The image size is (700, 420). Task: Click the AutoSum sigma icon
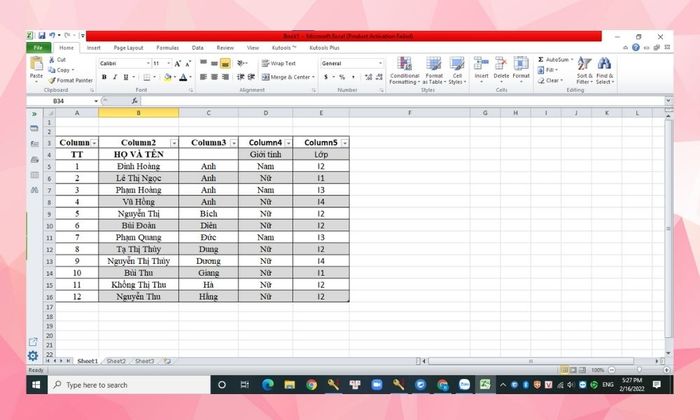[542, 59]
